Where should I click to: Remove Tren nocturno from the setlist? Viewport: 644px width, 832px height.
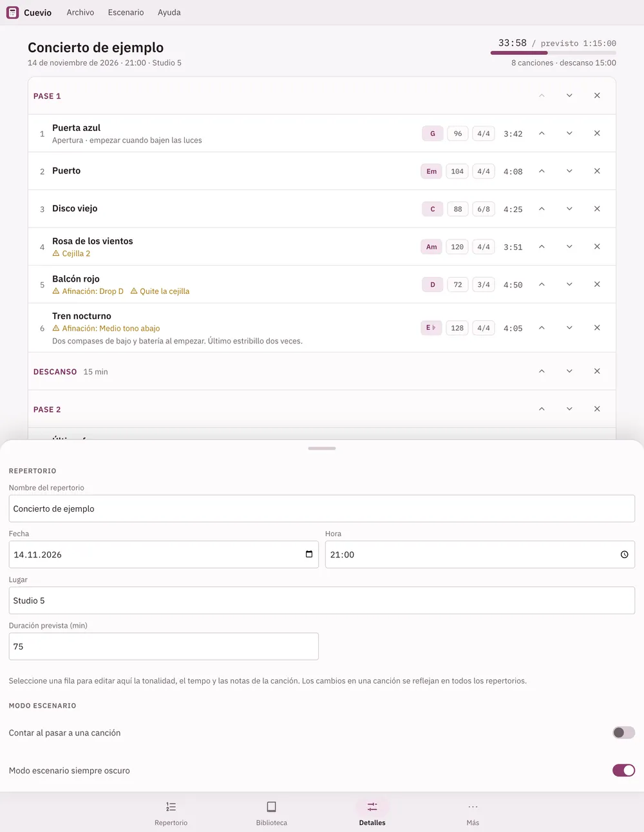point(597,328)
